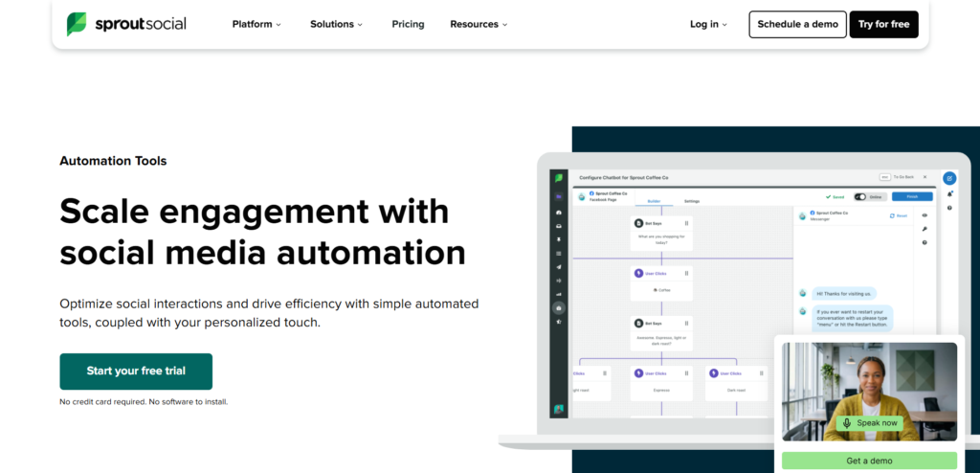Screen dimensions: 980x473
Task: Click the blue Finish button in mockup
Action: 912,196
